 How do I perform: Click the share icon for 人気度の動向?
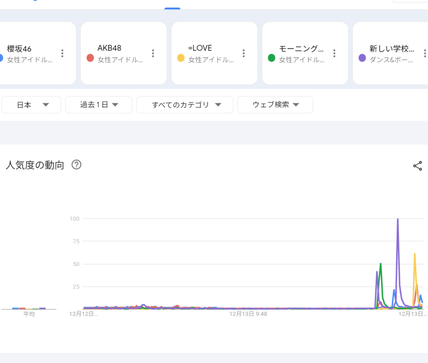tap(417, 166)
